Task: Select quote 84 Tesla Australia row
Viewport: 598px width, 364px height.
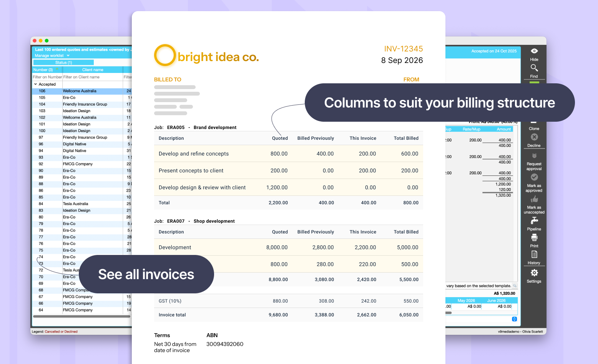Action: (x=82, y=204)
